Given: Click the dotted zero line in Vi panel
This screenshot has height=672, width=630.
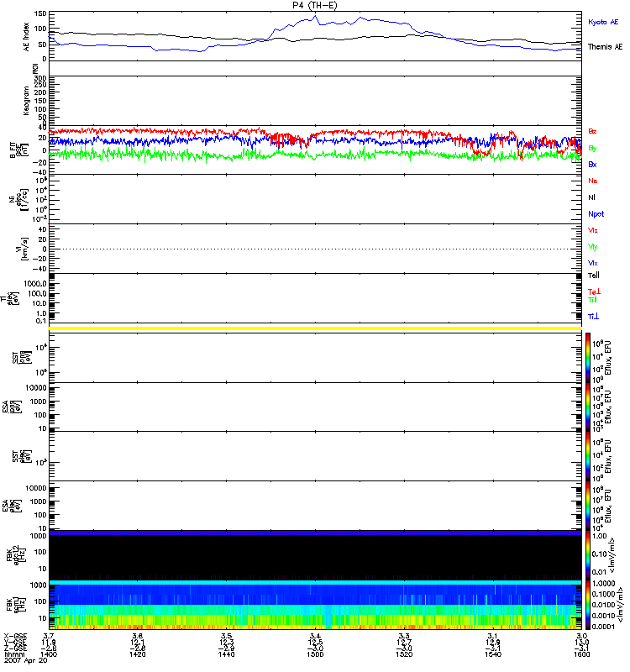Looking at the screenshot, I should click(x=315, y=249).
